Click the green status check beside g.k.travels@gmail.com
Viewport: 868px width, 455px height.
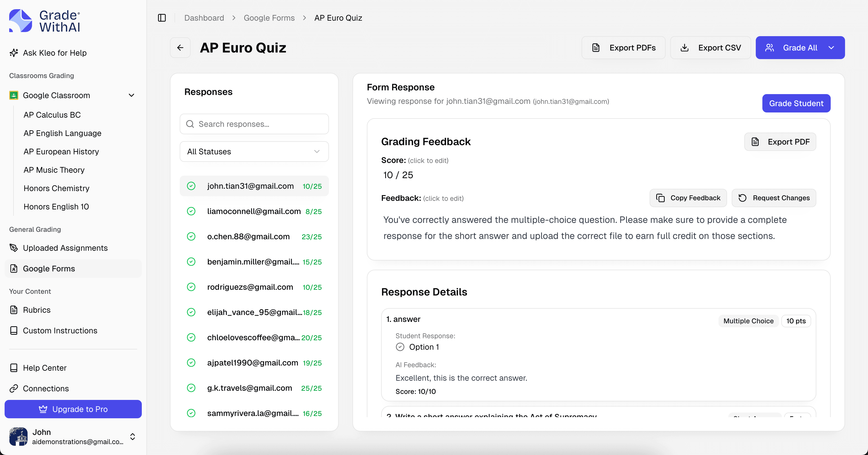click(191, 388)
